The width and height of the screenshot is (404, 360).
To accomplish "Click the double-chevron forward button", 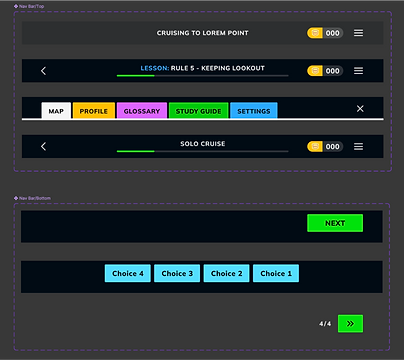I will pos(350,324).
